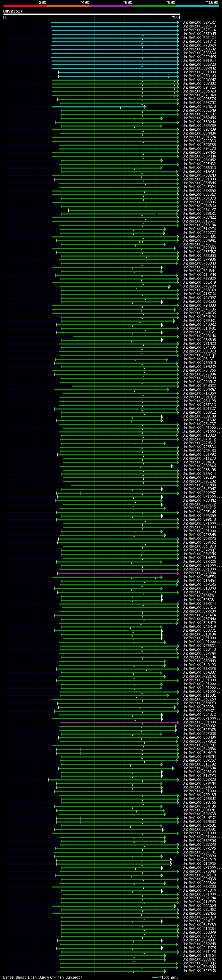
Task: Select the UniRef100_Q54GJ2 label
Action: click(199, 714)
